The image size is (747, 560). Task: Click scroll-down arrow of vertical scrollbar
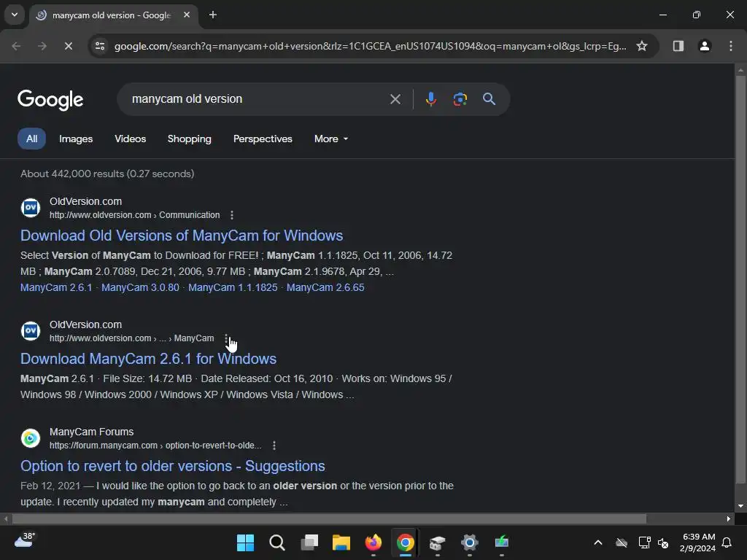coord(740,506)
